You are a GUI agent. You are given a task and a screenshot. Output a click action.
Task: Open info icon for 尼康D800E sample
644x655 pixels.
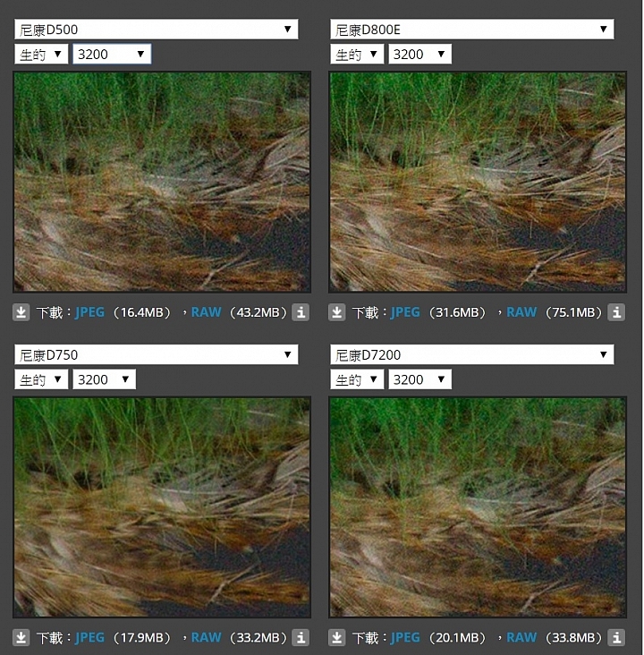pyautogui.click(x=616, y=312)
